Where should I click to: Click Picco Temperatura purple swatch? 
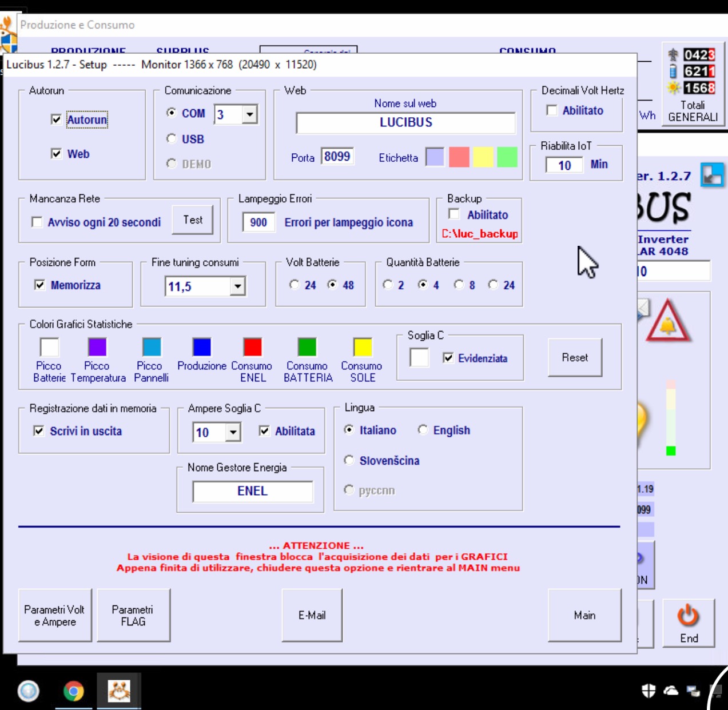point(97,347)
